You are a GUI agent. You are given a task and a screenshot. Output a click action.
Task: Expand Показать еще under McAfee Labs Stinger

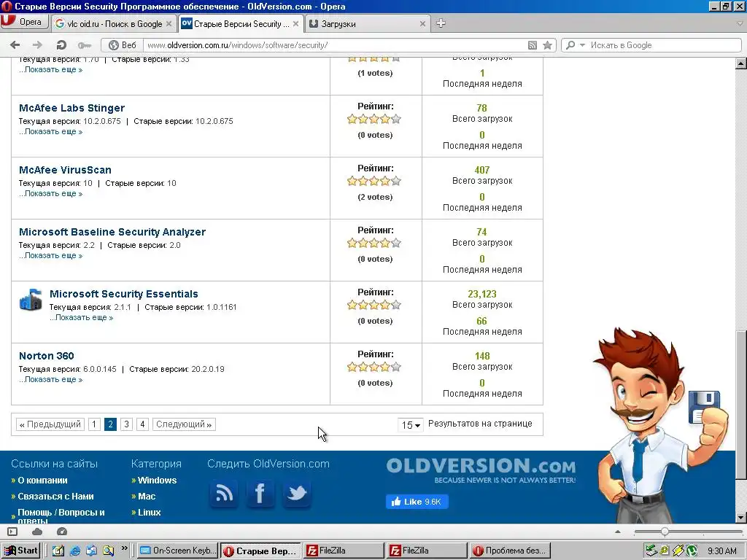coord(50,131)
